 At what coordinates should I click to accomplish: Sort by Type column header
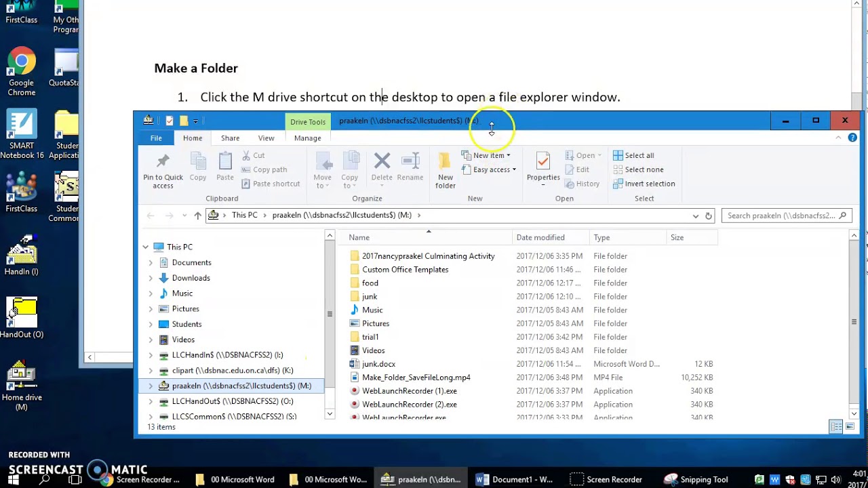pos(628,237)
